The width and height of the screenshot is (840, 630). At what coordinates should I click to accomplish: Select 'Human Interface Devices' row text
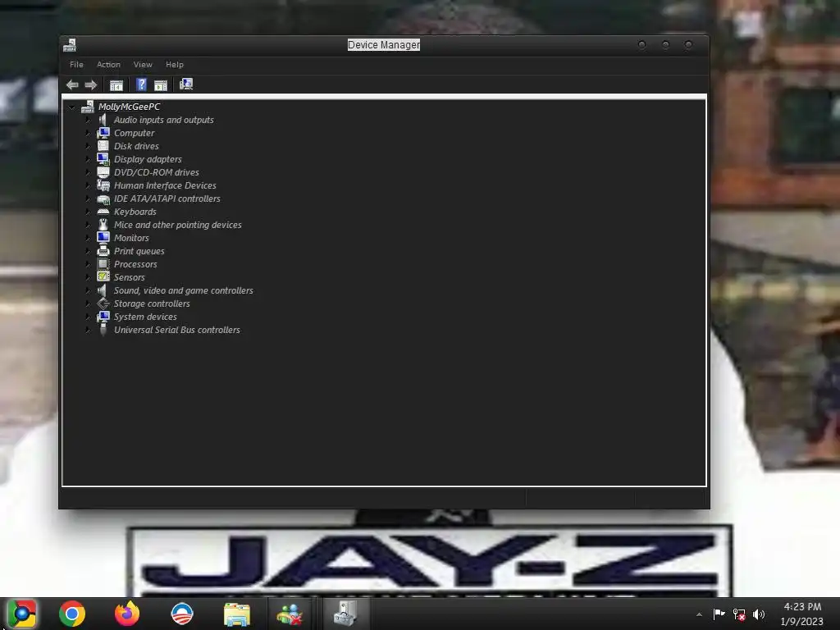(x=165, y=185)
